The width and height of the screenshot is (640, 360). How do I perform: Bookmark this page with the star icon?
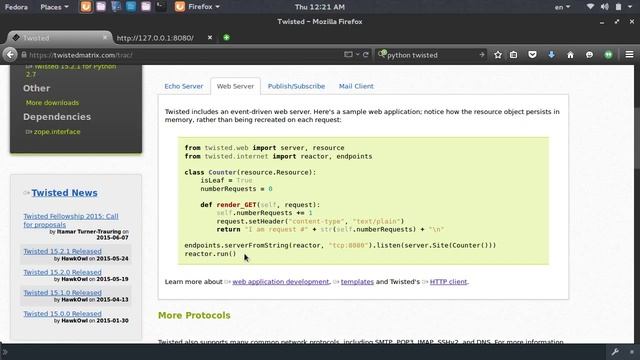(498, 55)
